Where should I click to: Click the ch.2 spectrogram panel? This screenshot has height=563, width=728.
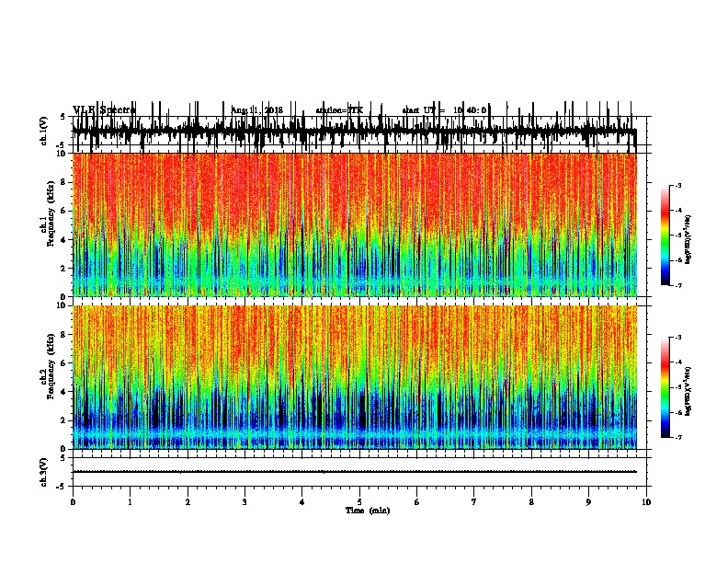[x=354, y=377]
